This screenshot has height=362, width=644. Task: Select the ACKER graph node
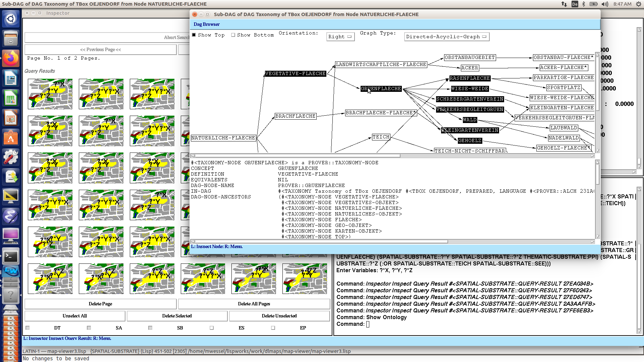(x=470, y=68)
